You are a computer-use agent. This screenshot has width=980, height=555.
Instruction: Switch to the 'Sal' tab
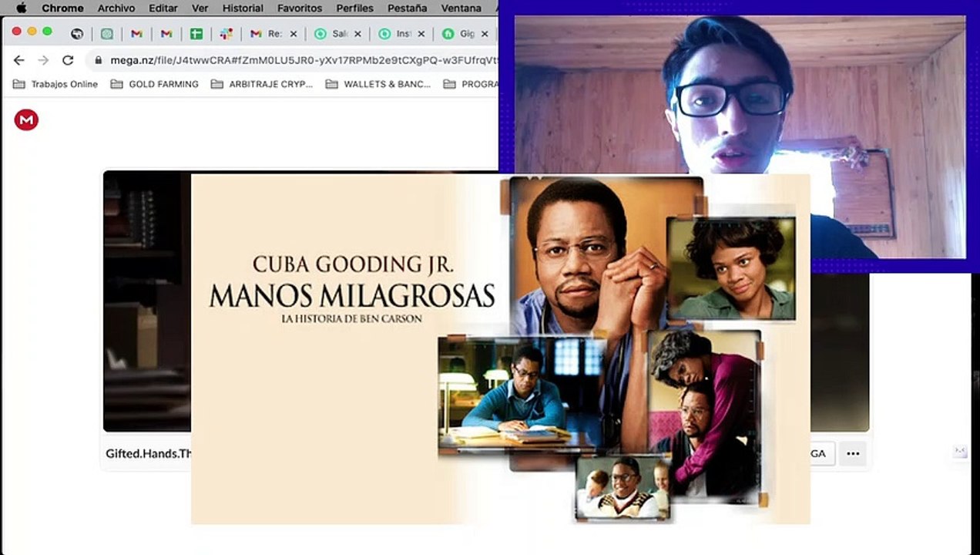331,34
